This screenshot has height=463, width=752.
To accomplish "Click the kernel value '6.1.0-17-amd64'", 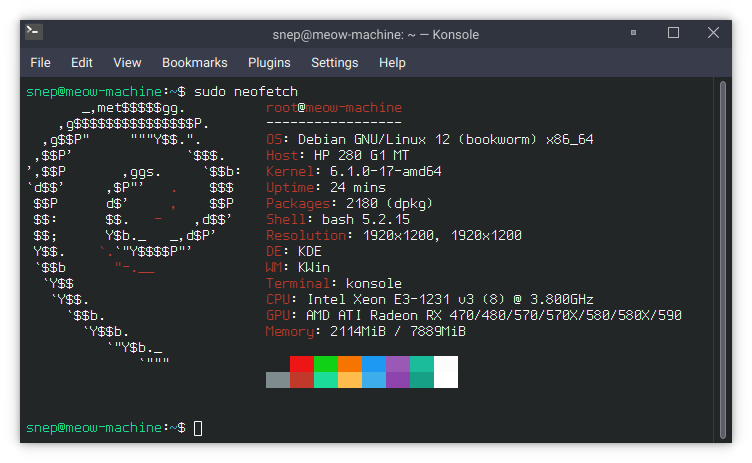I will pos(386,171).
